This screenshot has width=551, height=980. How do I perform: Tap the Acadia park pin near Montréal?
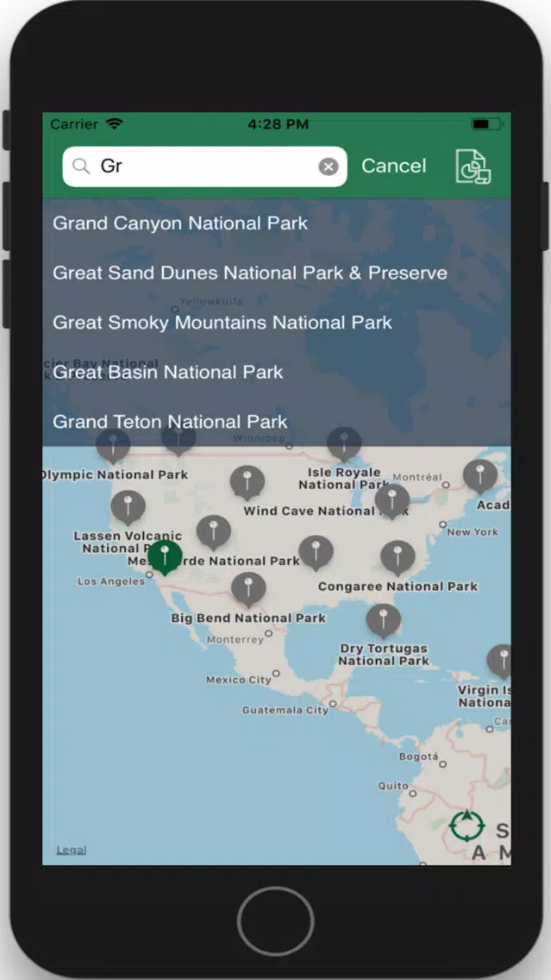point(480,476)
